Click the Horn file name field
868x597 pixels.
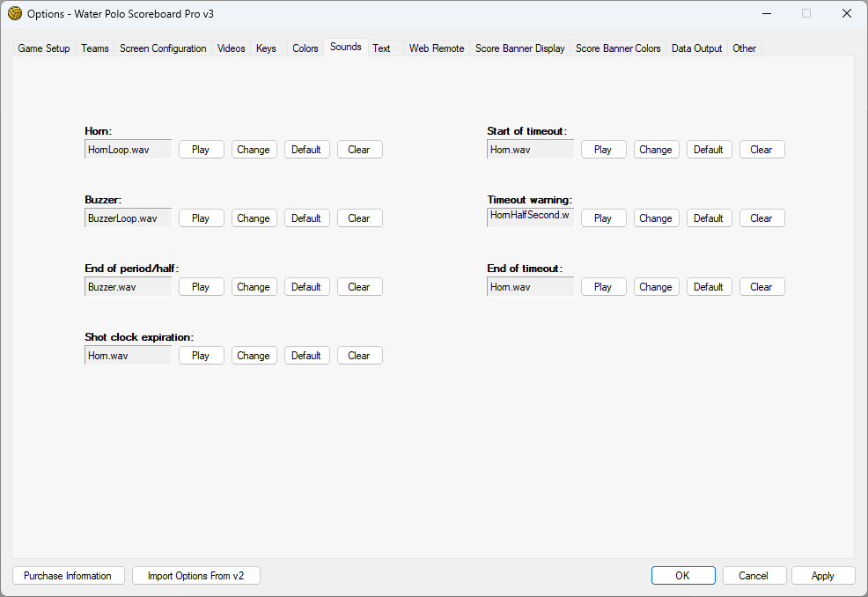coord(129,150)
